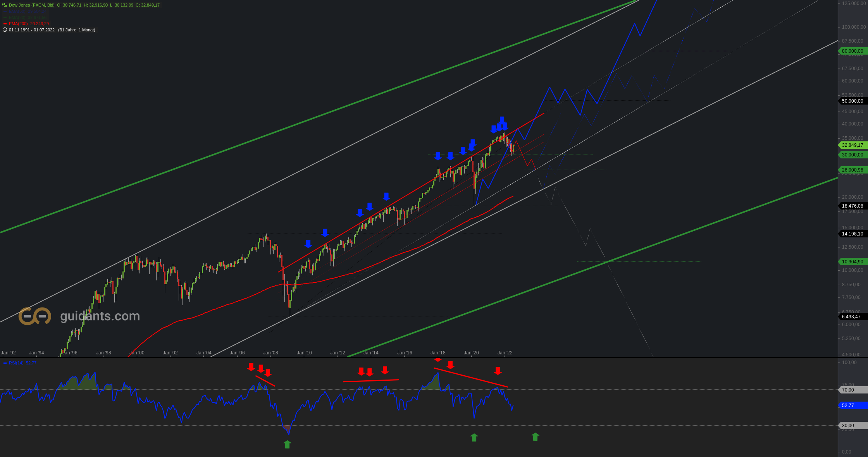This screenshot has height=457, width=868.
Task: Open the RSI(14) indicator label settings
Action: coord(16,363)
